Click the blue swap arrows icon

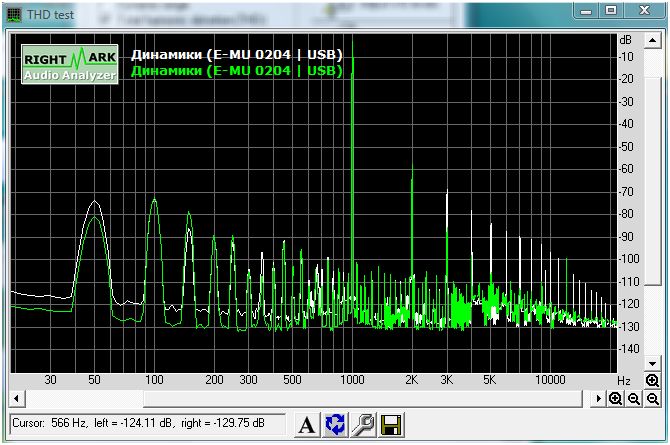[335, 425]
